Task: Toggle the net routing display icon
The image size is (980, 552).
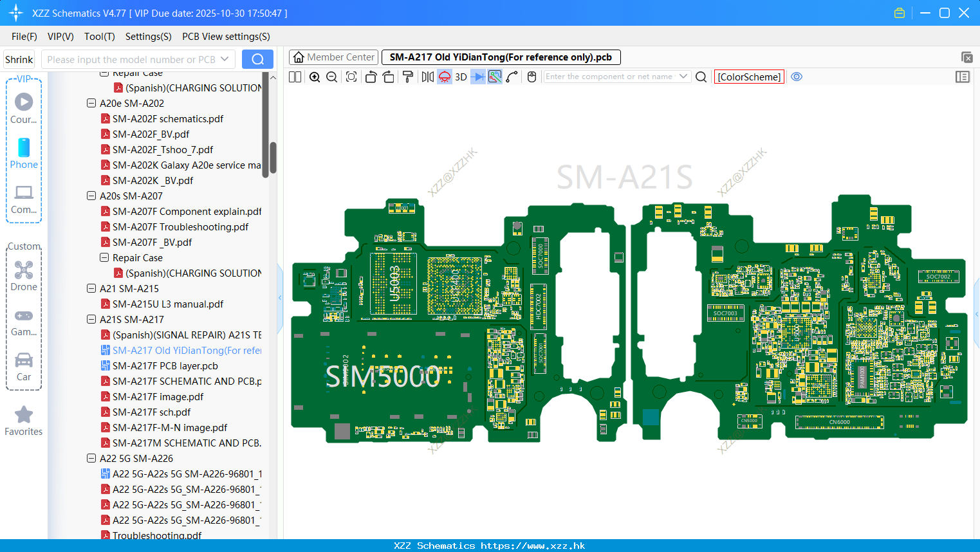Action: (495, 77)
